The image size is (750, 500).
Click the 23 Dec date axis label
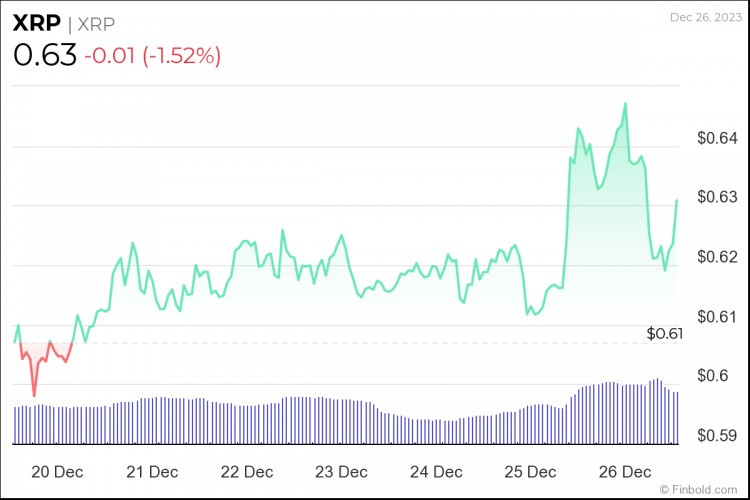point(341,472)
